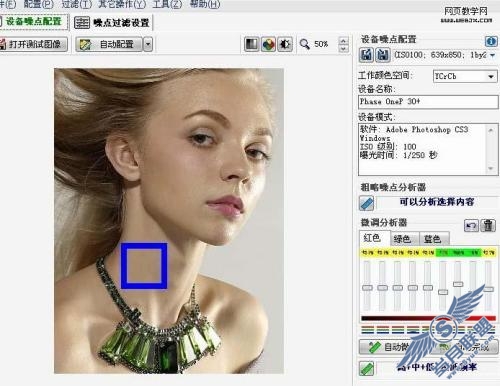
Task: Click the save device profile disk icon
Action: 383,54
